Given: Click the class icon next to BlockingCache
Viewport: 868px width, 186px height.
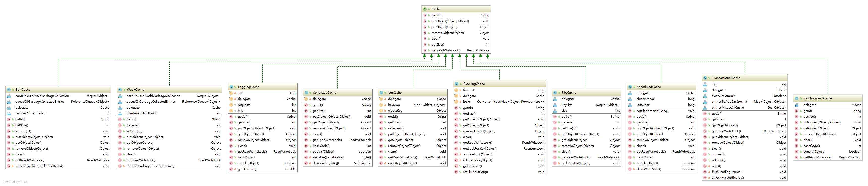Looking at the screenshot, I should click(456, 84).
